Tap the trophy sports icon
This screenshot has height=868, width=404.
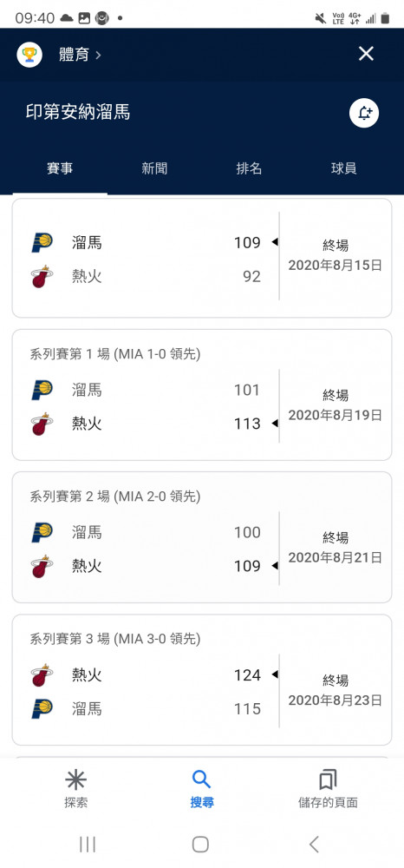(x=29, y=54)
